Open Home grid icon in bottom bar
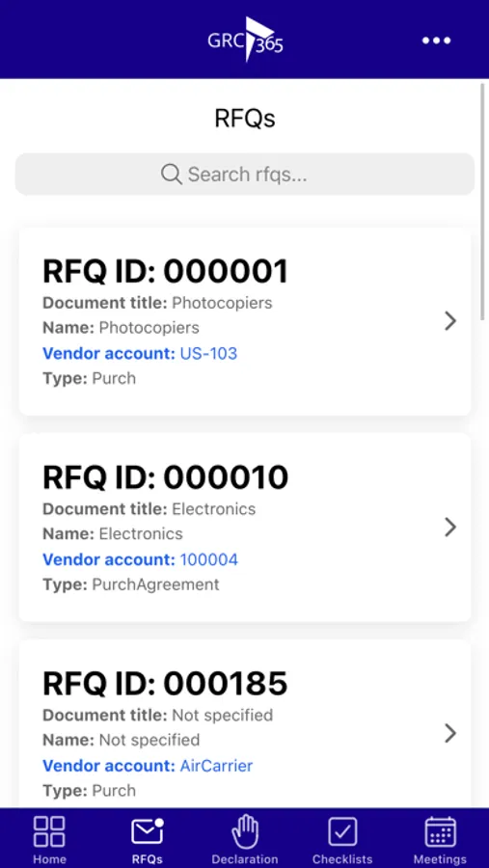 pos(49,831)
